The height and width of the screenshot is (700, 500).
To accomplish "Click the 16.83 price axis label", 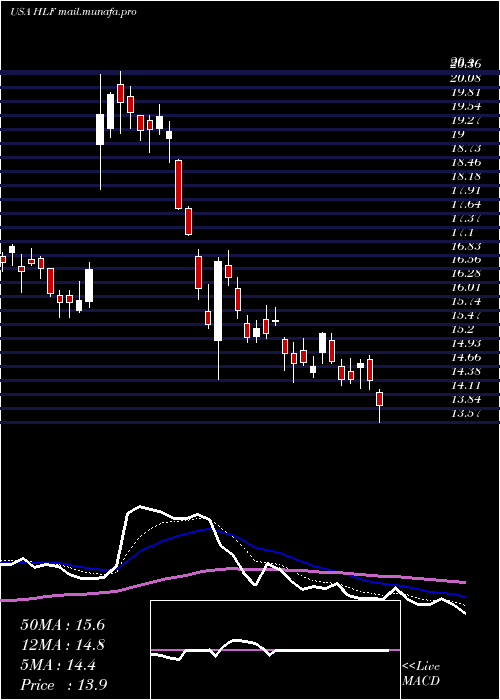I will tap(465, 246).
